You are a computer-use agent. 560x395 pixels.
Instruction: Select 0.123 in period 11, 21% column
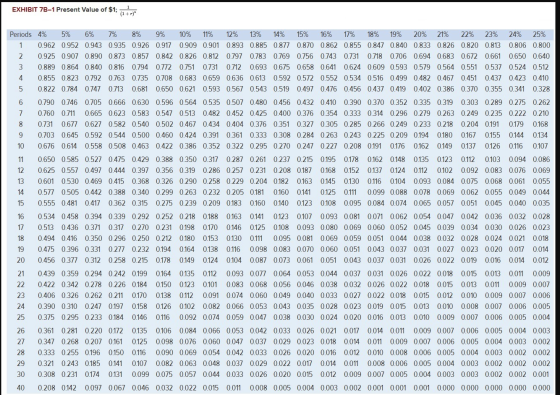click(445, 160)
